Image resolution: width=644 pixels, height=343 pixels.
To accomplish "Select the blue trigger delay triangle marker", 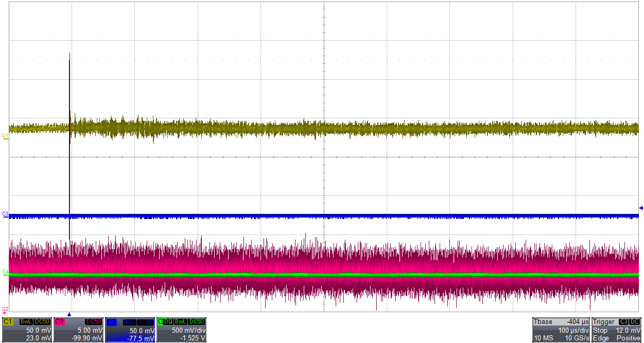I will pyautogui.click(x=69, y=314).
